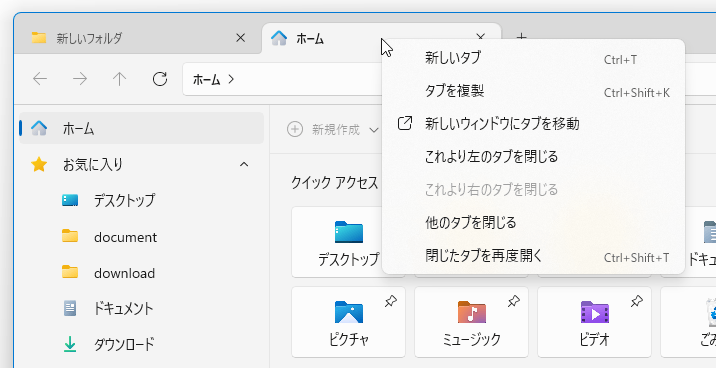Click the chevron after ホーム in address bar

[x=231, y=79]
